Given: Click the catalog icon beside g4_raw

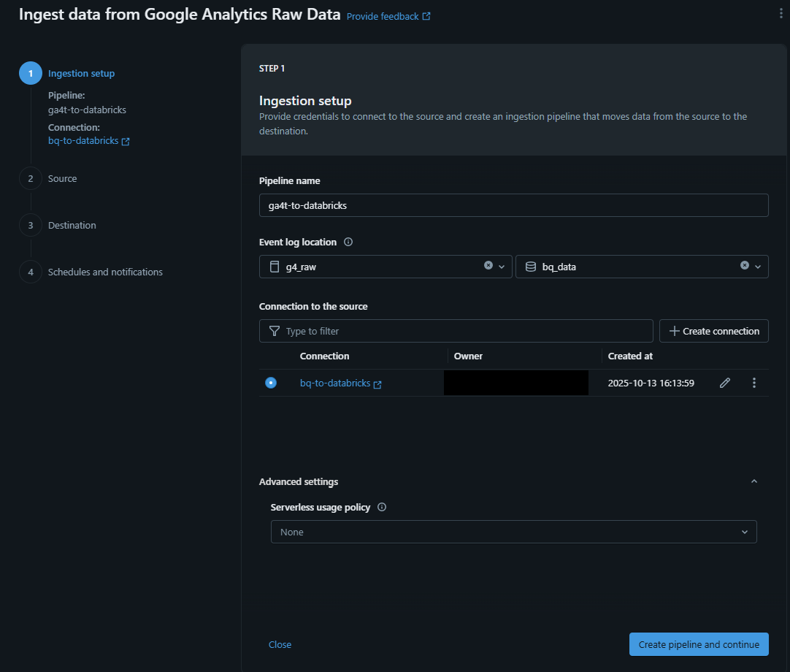Looking at the screenshot, I should (275, 267).
